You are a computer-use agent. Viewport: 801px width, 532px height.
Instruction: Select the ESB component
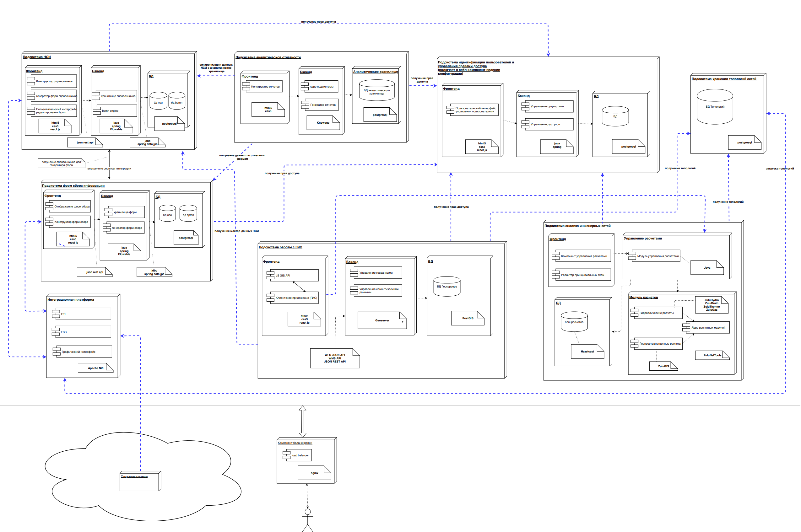pos(81,332)
